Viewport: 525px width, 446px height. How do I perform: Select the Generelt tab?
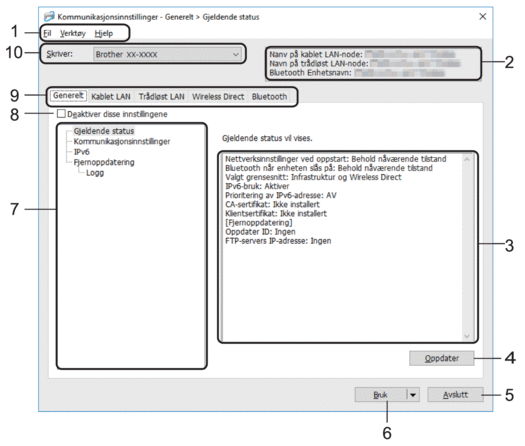68,95
